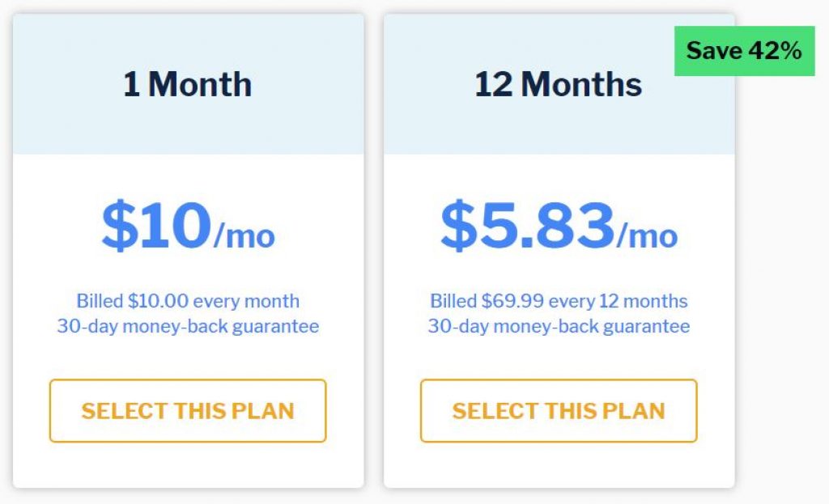Click the $10 price figure
This screenshot has height=504, width=829.
coord(156,226)
